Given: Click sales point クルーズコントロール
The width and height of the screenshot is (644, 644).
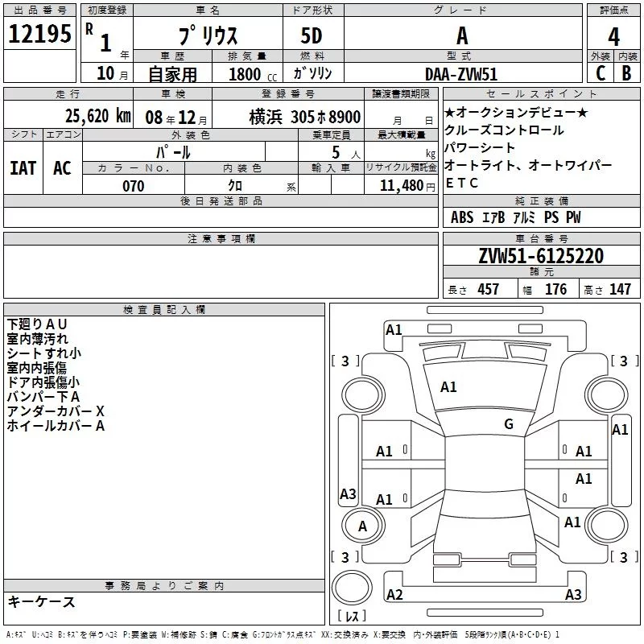Looking at the screenshot, I should click(504, 130).
